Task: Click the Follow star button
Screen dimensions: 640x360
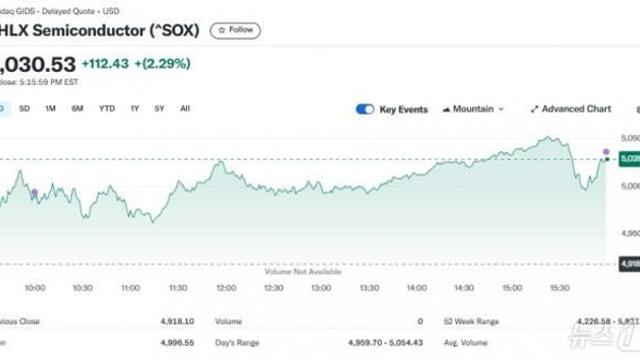Action: (235, 31)
